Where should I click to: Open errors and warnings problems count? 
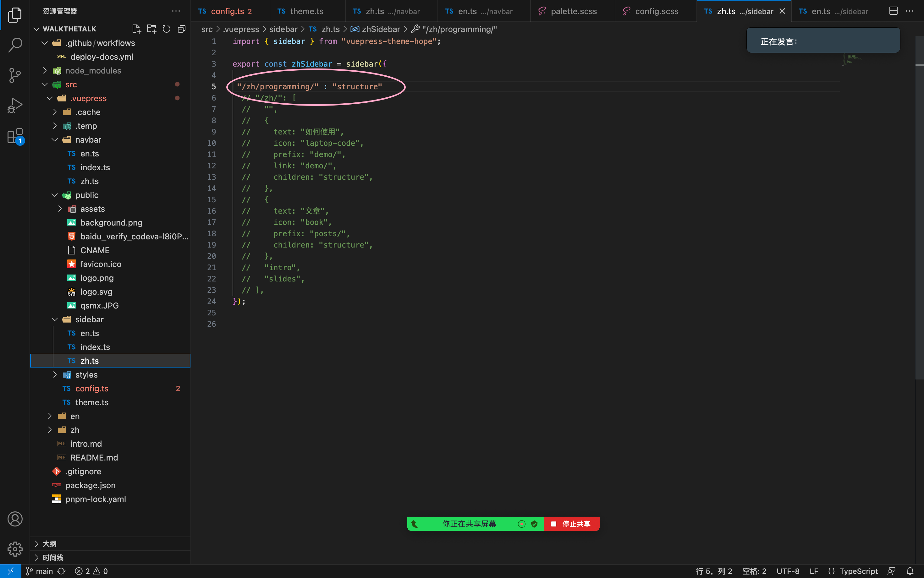pyautogui.click(x=91, y=571)
